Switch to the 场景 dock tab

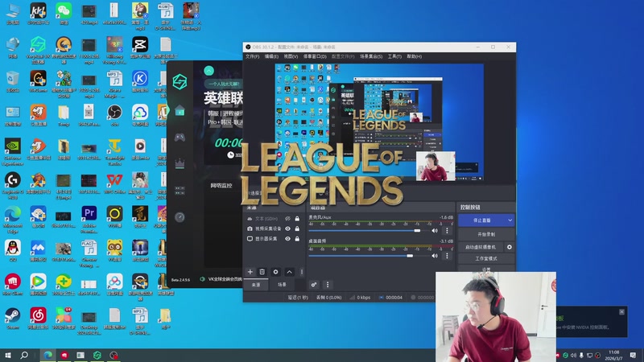tap(282, 285)
